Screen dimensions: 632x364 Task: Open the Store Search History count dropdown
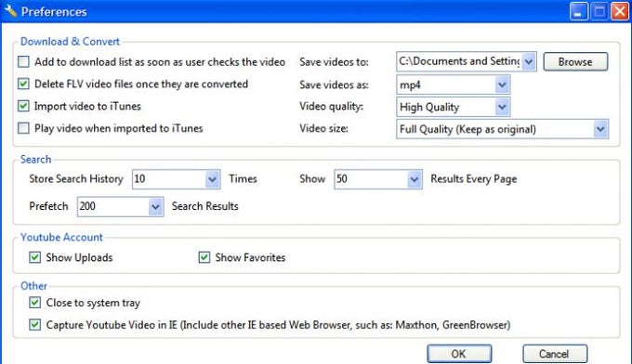[213, 179]
